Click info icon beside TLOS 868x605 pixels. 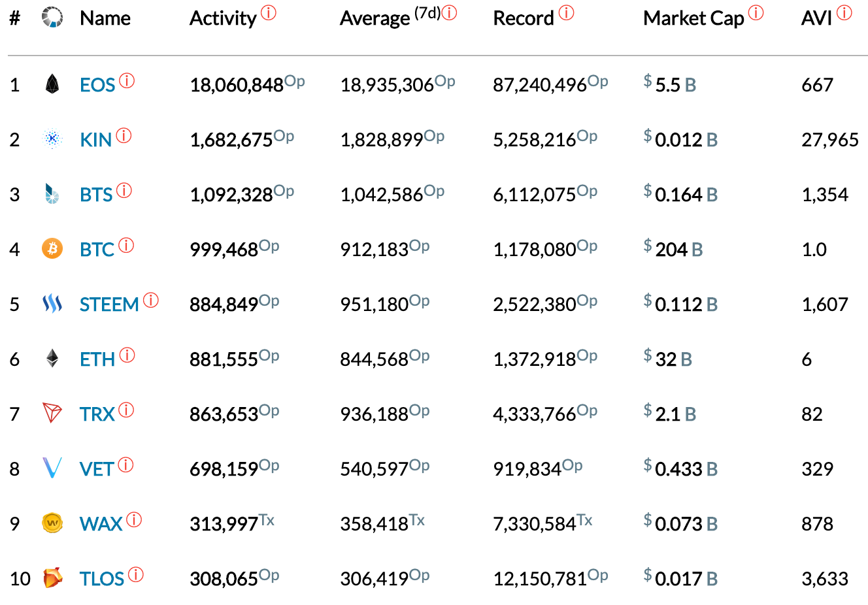pos(136,574)
